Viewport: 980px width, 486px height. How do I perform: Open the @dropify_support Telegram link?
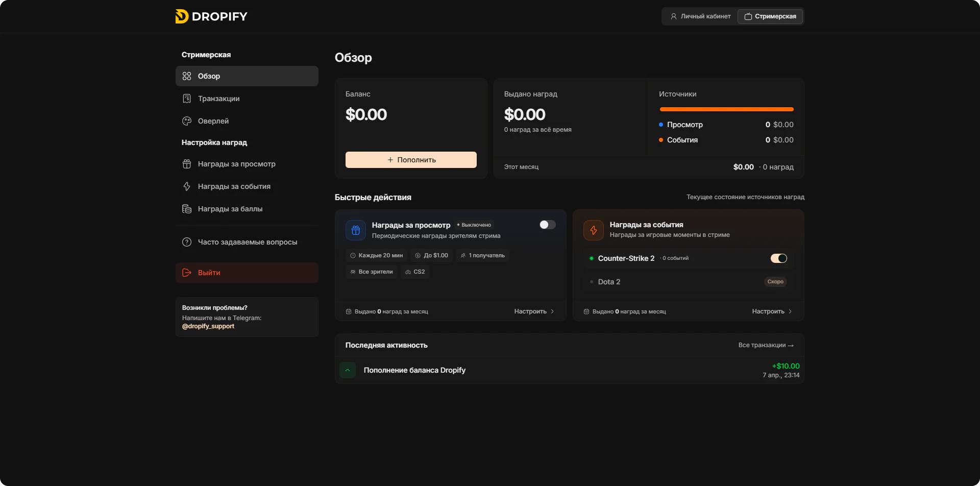(208, 326)
